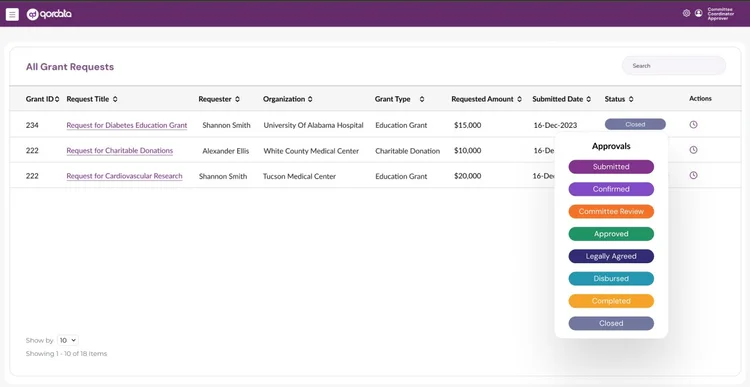Select the Completed status pill

(x=611, y=301)
